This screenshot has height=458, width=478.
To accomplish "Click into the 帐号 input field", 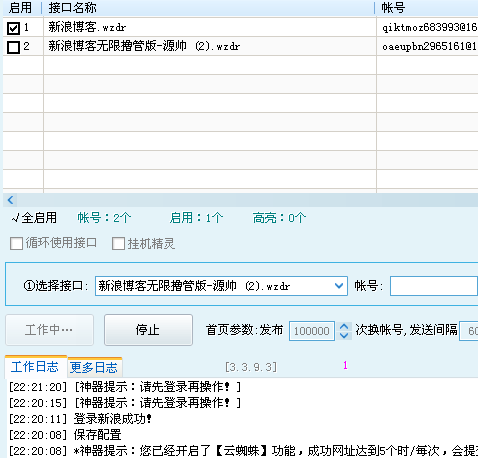I will (x=434, y=286).
